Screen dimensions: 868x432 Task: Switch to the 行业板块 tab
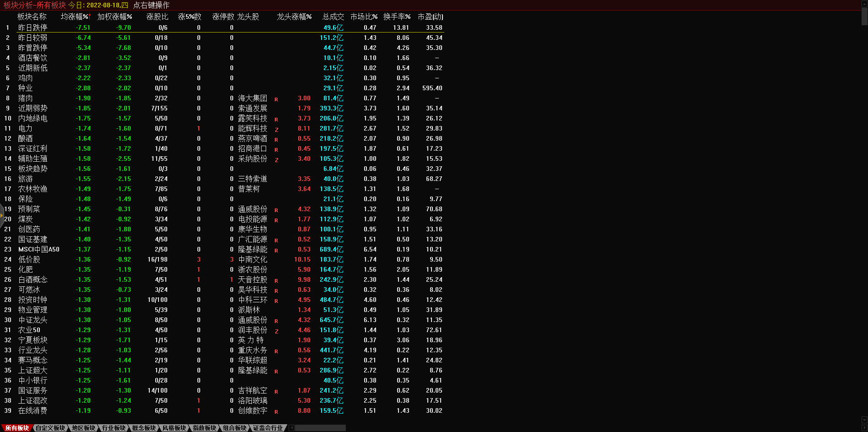(114, 428)
